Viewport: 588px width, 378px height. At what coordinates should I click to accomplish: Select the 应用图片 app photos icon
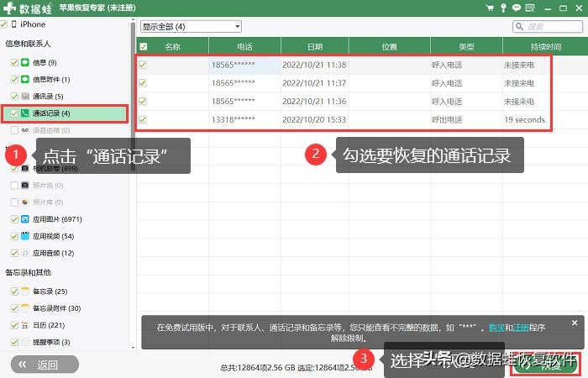25,219
